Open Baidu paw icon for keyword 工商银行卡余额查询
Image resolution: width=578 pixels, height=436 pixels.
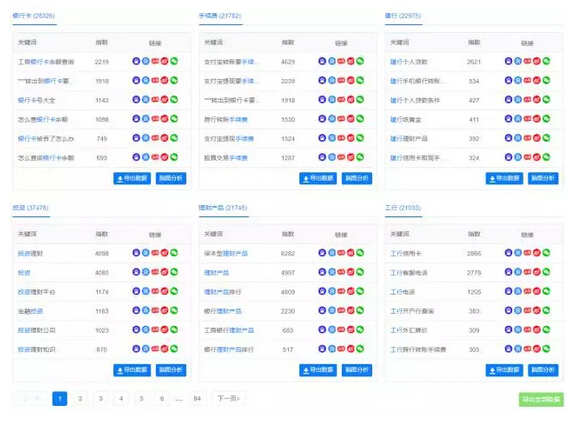click(136, 61)
